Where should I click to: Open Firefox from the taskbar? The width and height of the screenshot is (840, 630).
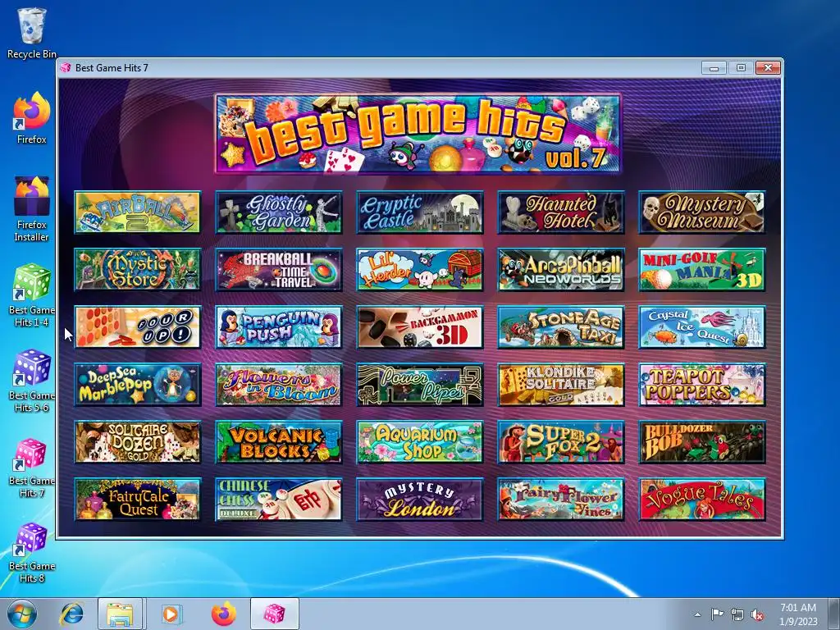(x=223, y=614)
